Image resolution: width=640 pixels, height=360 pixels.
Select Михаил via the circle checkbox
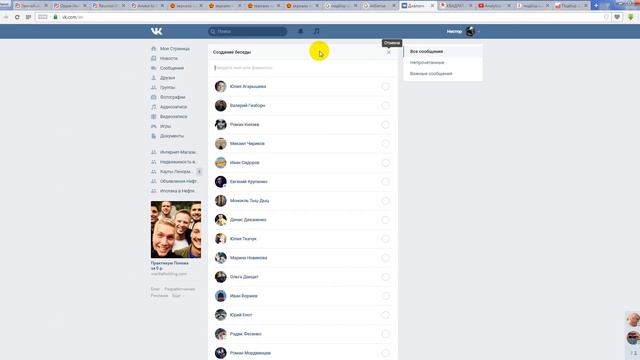click(x=385, y=143)
